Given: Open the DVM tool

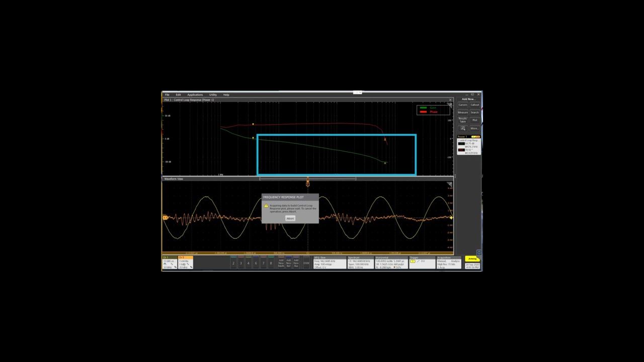Looking at the screenshot, I should pyautogui.click(x=307, y=263).
